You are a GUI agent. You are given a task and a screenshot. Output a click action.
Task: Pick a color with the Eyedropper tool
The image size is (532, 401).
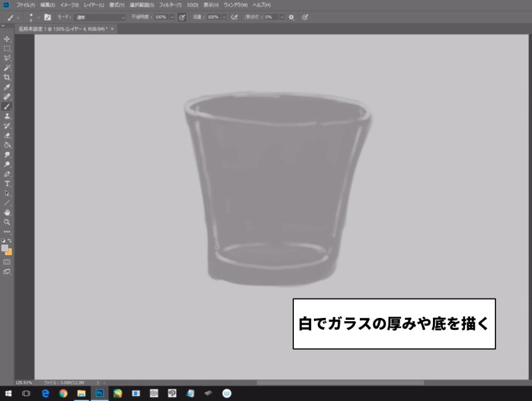(7, 87)
